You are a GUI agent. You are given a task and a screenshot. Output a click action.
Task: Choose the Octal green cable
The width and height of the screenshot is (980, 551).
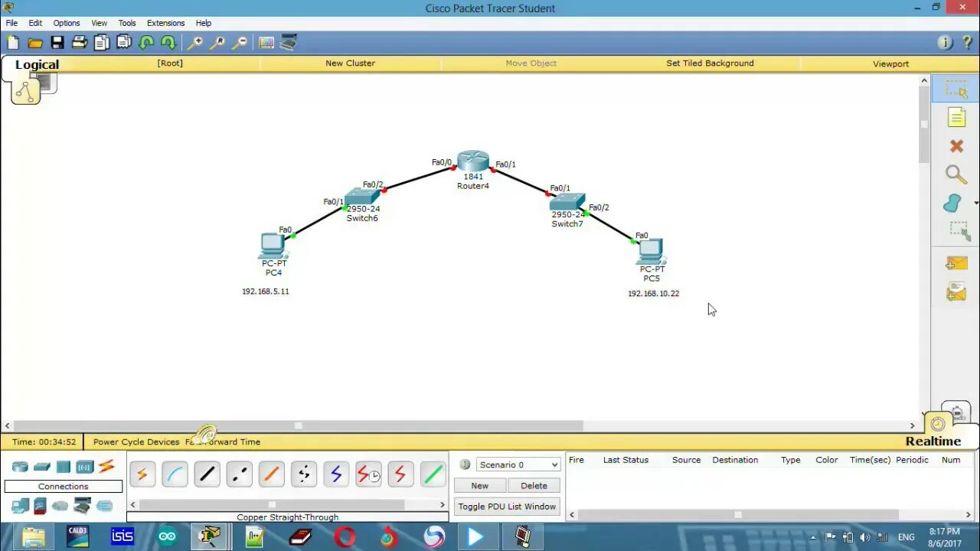point(433,474)
